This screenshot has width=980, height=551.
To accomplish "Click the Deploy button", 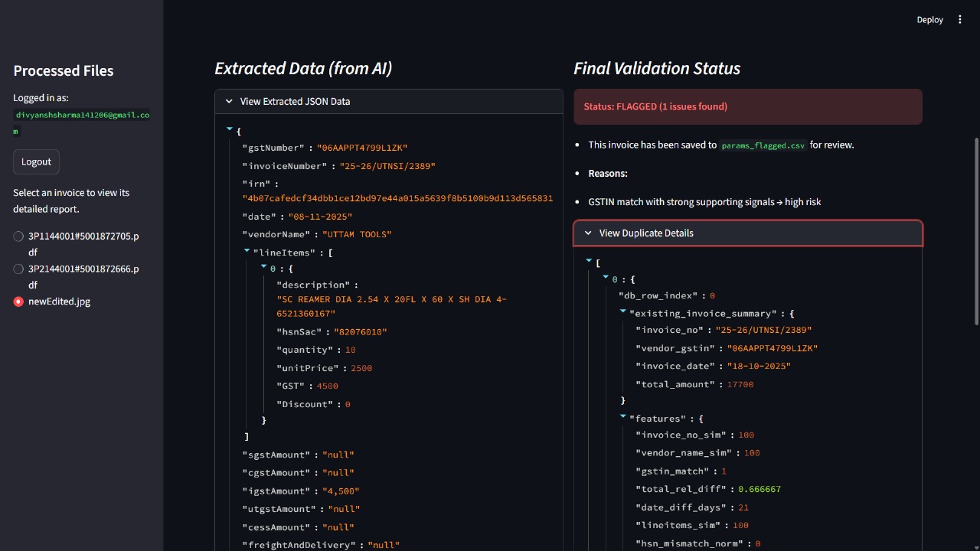I will [x=929, y=20].
